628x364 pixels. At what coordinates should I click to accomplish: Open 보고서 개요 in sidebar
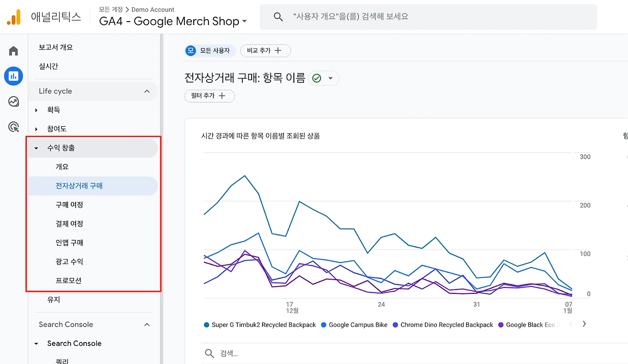(56, 47)
